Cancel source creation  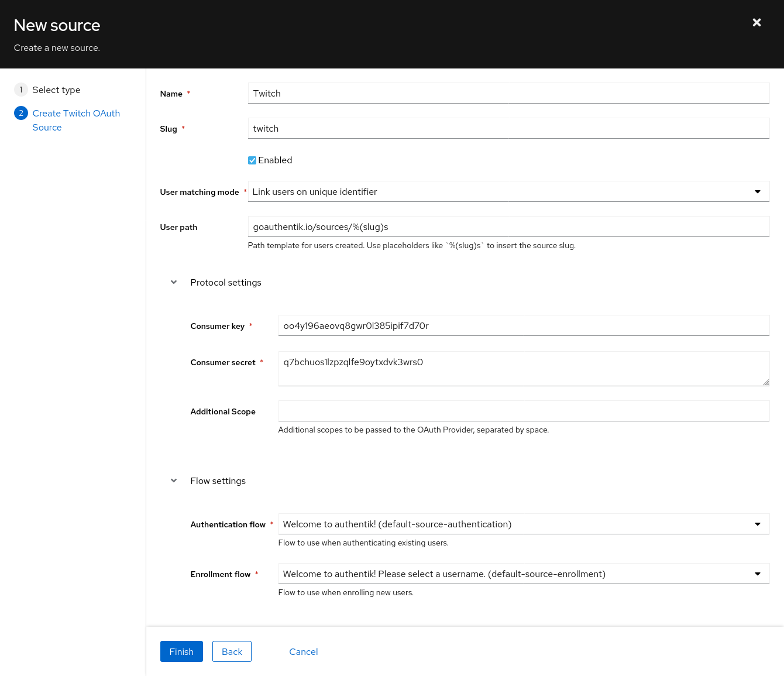point(303,651)
